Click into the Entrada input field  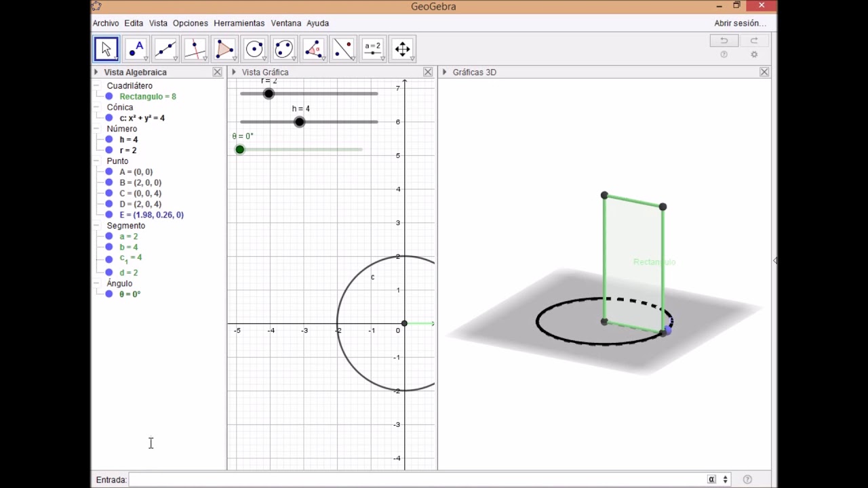(416, 479)
